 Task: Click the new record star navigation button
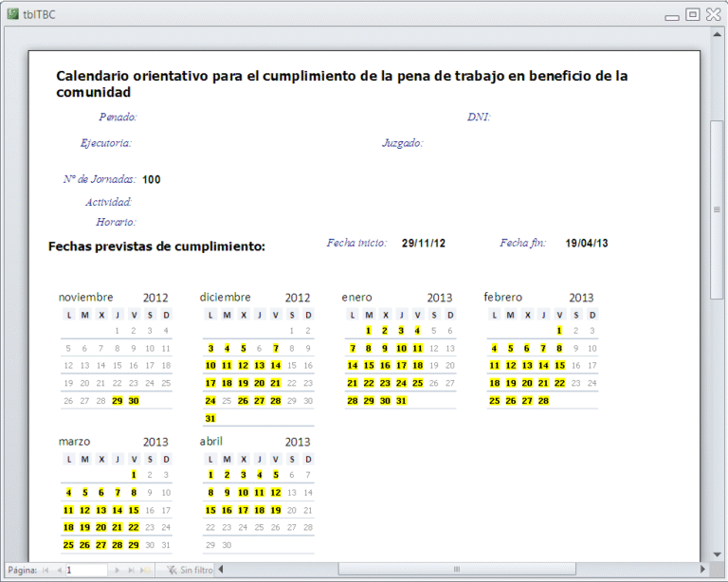pos(146,570)
